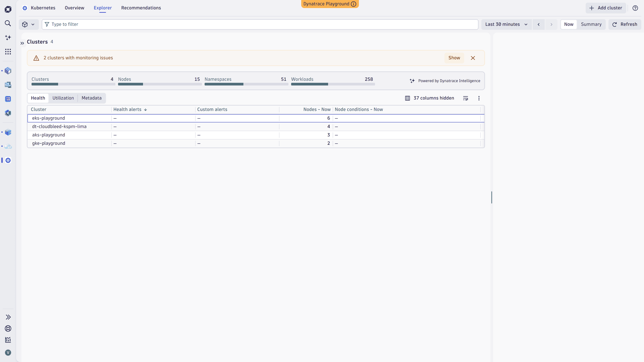This screenshot has width=644, height=362.
Task: Click the Nodes - Now column header
Action: (317, 109)
